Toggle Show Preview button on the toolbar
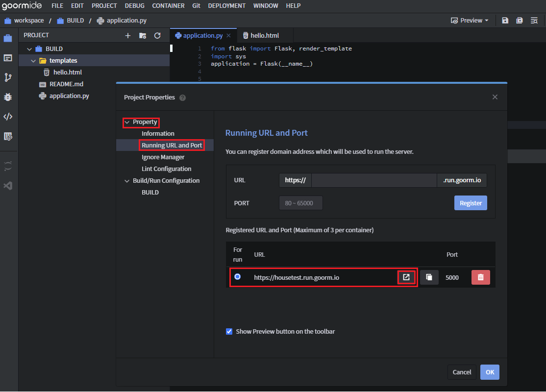The height and width of the screenshot is (392, 546). [x=229, y=331]
